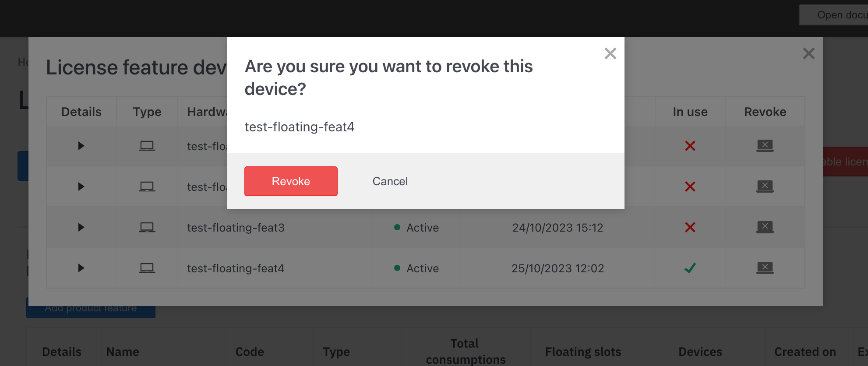Click revoke device icon in second row

click(765, 186)
